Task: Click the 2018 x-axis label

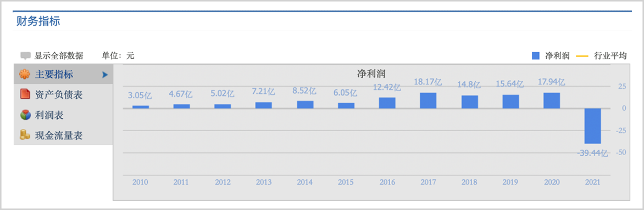Action: click(x=469, y=183)
